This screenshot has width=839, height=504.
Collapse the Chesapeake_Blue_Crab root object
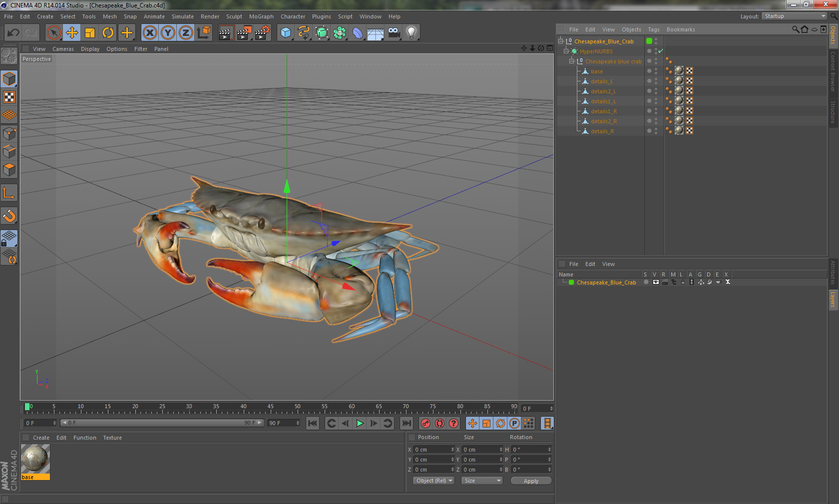561,41
